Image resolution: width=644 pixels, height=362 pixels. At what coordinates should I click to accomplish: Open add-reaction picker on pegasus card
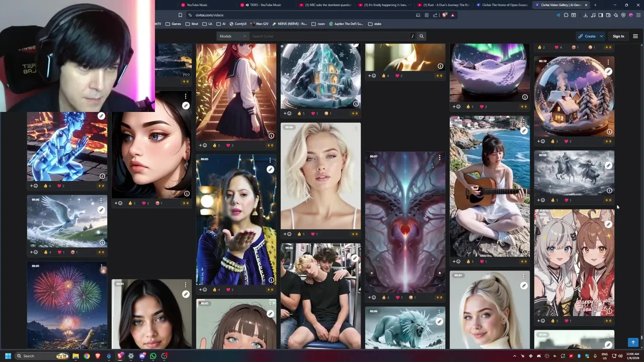point(34,252)
